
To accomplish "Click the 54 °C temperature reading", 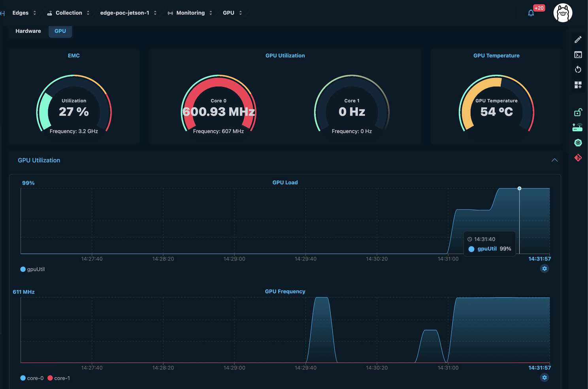I will click(x=497, y=112).
